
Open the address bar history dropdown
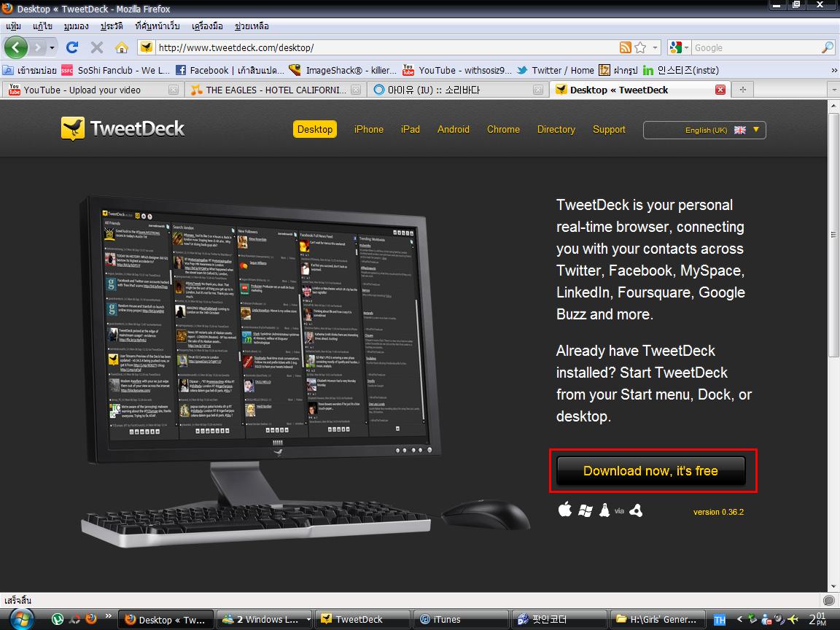point(655,47)
